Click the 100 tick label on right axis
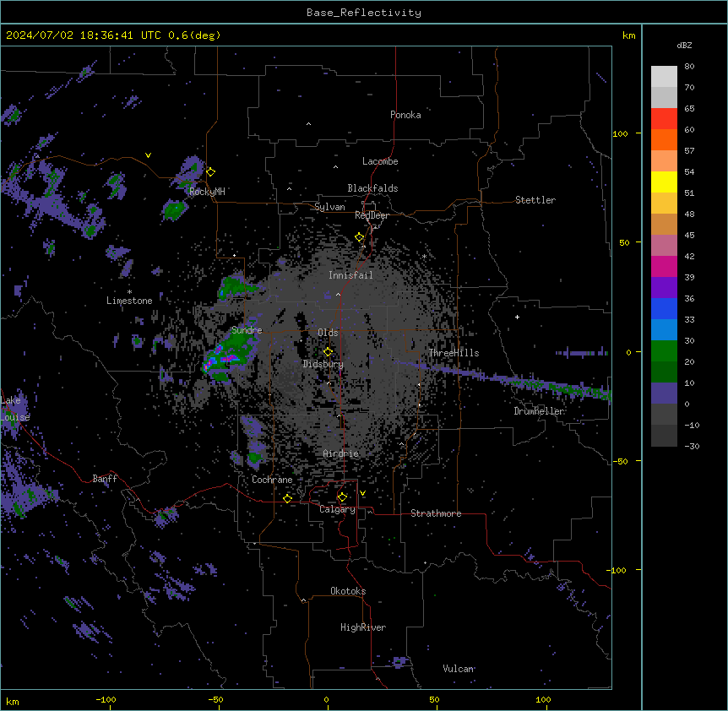 (x=620, y=133)
